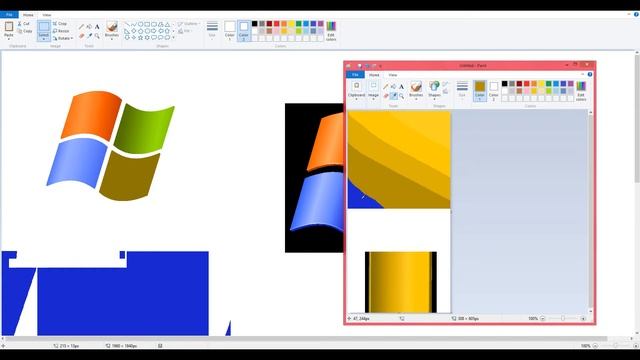Select the Eraser tool in the back Paint window
This screenshot has height=360, width=640.
pyautogui.click(x=82, y=36)
